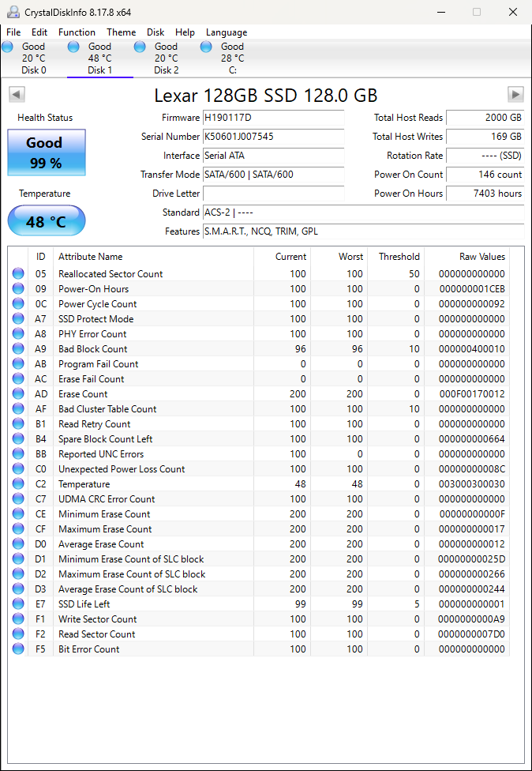This screenshot has width=532, height=771.
Task: Select the Disk 1 tab at 48 °C
Action: 99,58
